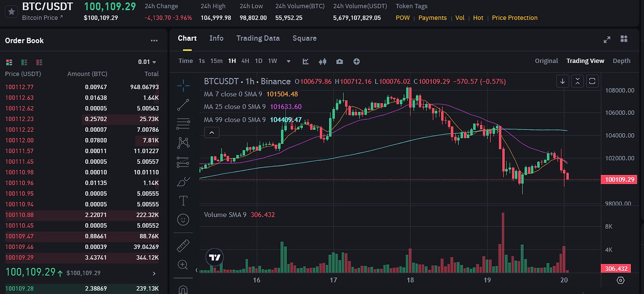Open the chart layout grid options

tap(624, 39)
